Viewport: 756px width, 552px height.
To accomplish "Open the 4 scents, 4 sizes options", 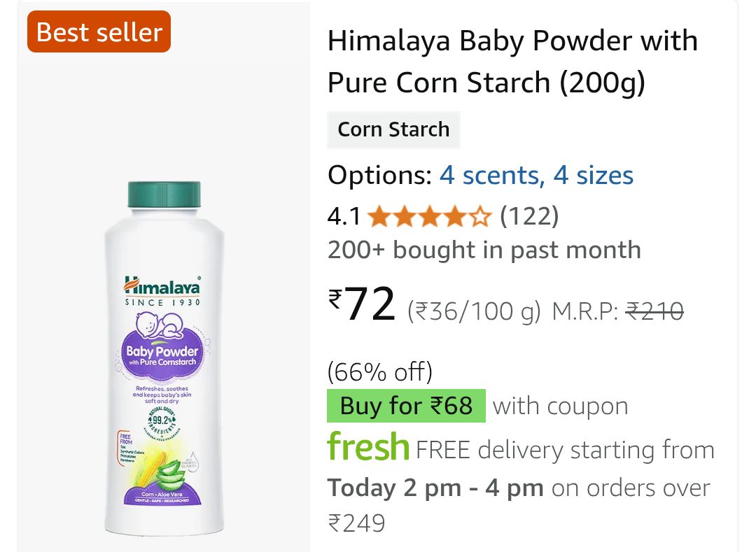I will point(536,175).
